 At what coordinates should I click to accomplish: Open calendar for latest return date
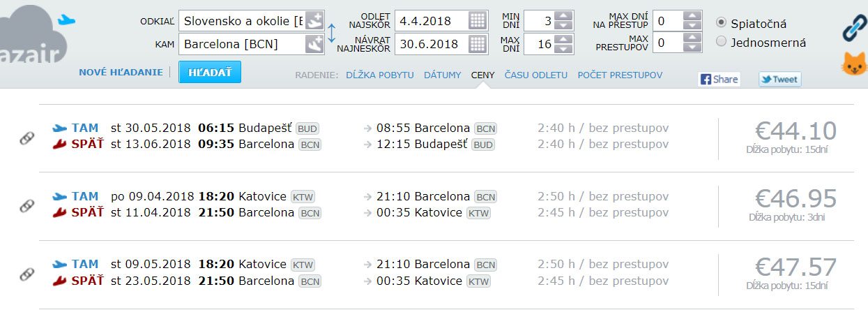(477, 44)
